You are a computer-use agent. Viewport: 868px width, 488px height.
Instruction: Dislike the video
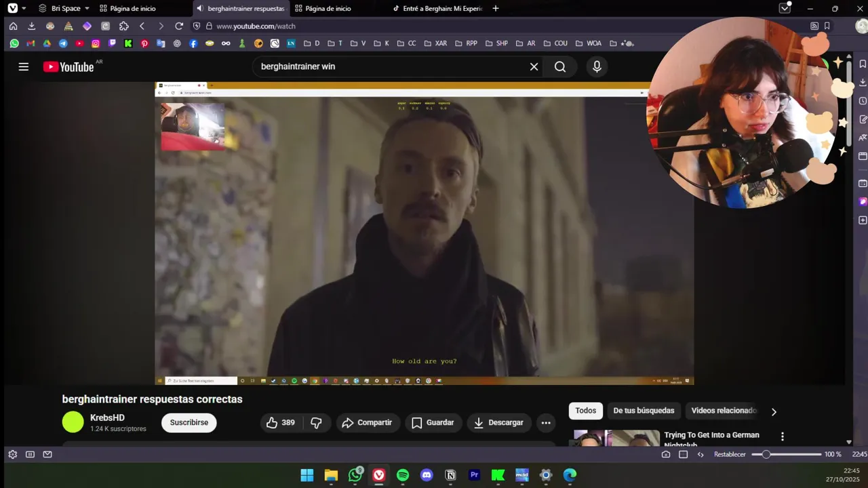[316, 422]
